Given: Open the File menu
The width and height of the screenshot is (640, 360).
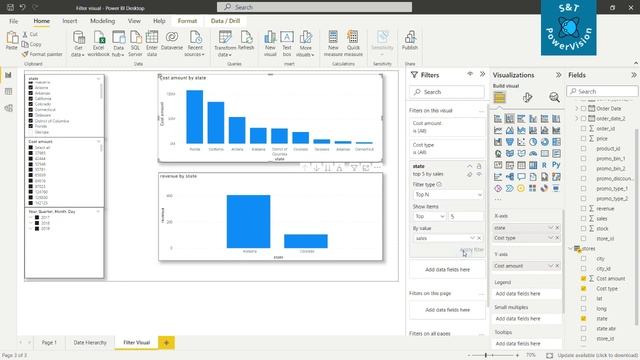Looking at the screenshot, I should pyautogui.click(x=13, y=21).
